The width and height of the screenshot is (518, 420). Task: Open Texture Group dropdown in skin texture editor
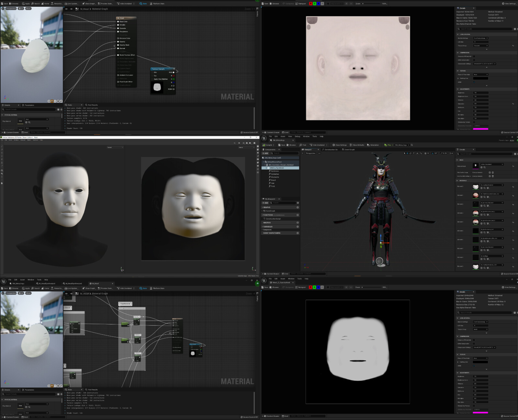click(480, 46)
